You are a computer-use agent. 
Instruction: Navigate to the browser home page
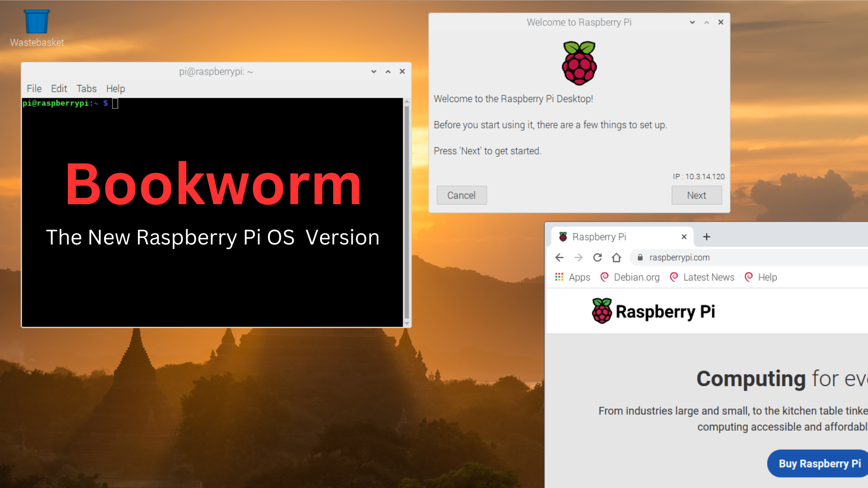click(x=616, y=257)
